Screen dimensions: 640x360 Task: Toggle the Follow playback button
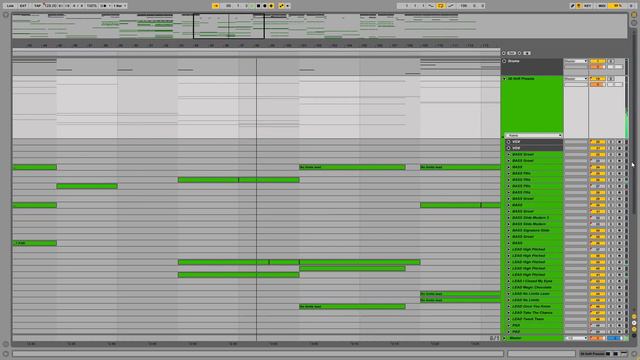(x=216, y=6)
